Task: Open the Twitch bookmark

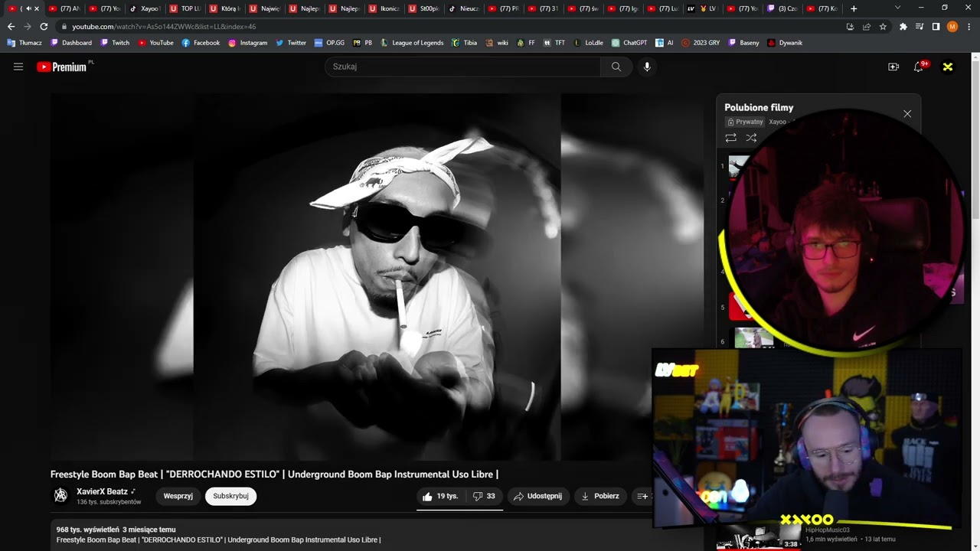Action: coord(116,43)
